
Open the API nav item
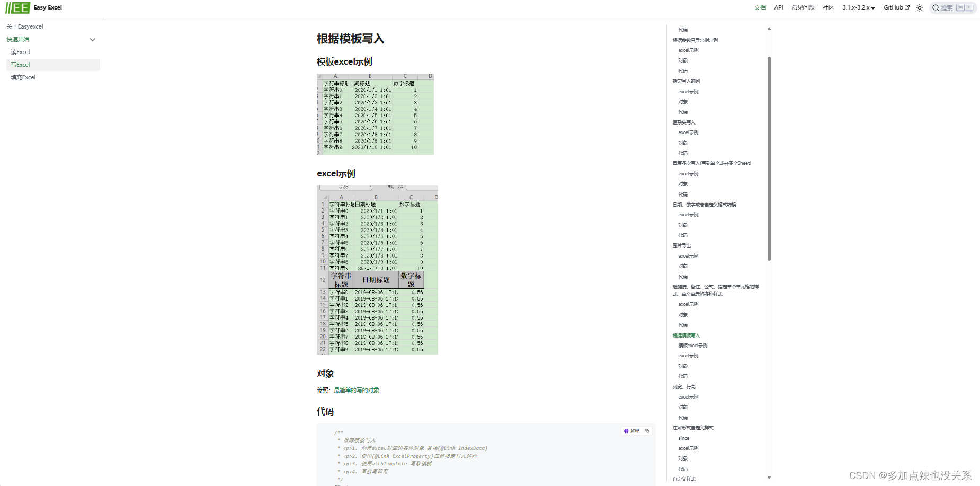(779, 7)
